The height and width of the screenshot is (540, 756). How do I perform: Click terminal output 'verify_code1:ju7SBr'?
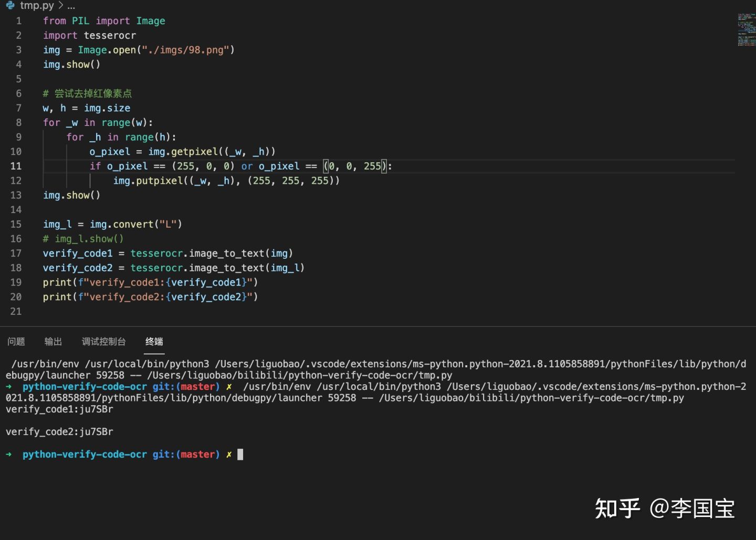[x=59, y=409]
